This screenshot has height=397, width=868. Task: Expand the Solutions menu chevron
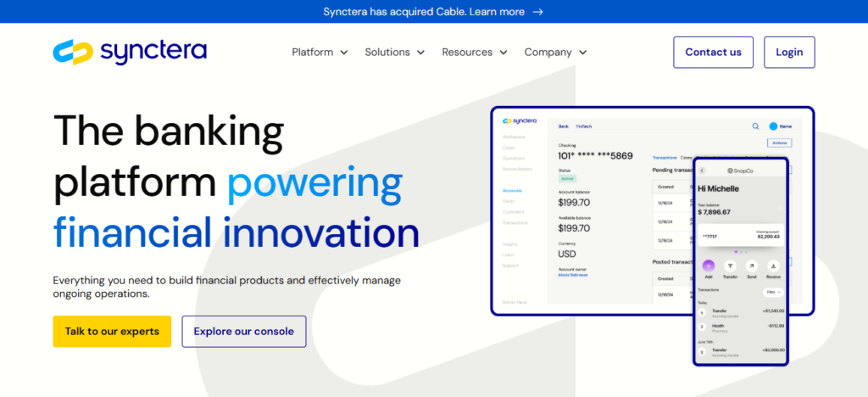(x=420, y=53)
